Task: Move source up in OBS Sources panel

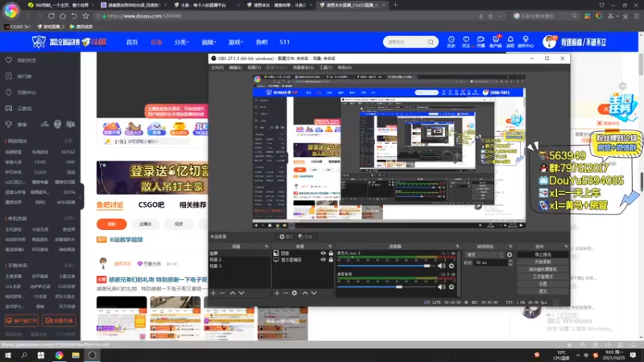Action: point(305,293)
